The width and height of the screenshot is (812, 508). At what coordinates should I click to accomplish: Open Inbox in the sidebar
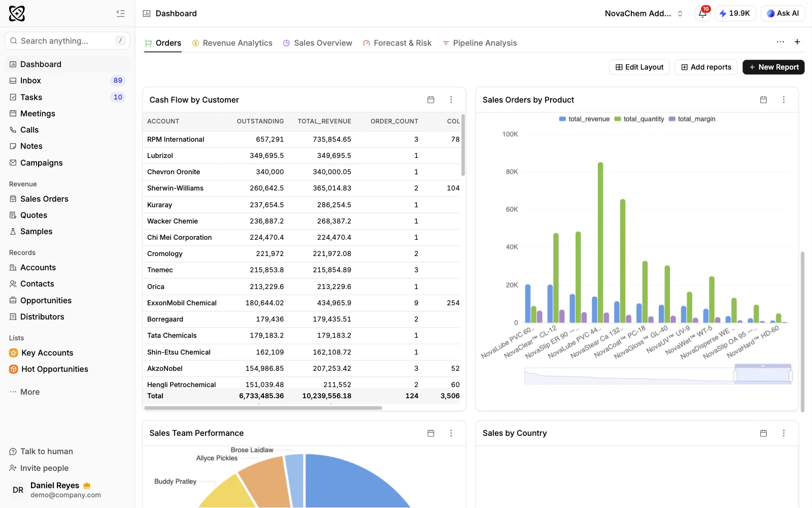click(67, 81)
